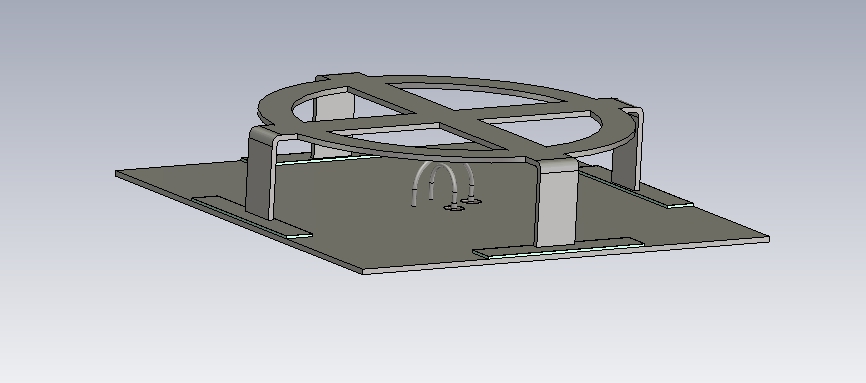The height and width of the screenshot is (383, 866).
Task: Click the left corner of ground plane
Action: click(118, 174)
